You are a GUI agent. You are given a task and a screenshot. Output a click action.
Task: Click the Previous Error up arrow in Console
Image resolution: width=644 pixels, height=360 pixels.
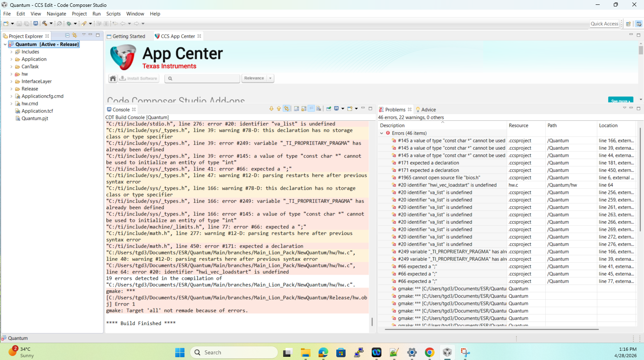279,109
